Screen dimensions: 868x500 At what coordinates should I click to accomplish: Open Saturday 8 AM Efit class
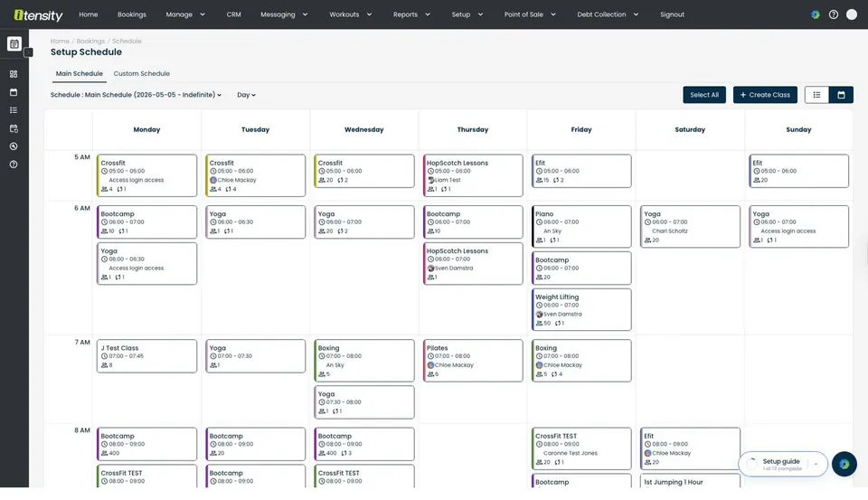690,448
